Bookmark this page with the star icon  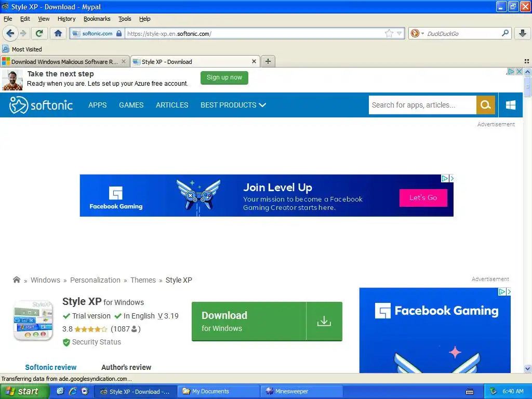[389, 33]
